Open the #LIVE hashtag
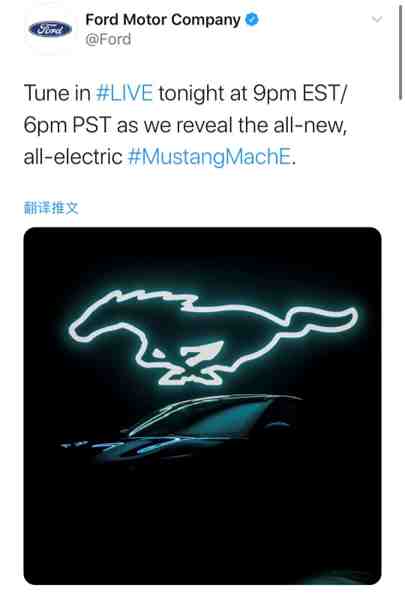405x598 pixels. coord(124,93)
